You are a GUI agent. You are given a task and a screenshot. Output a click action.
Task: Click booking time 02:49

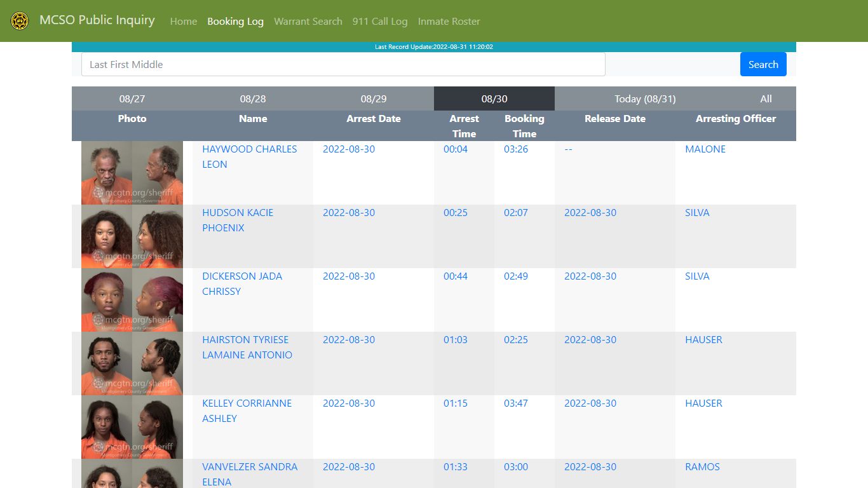click(516, 276)
